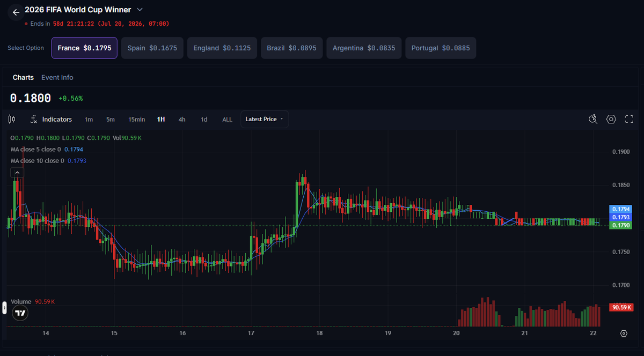Open the Indicators menu

tap(57, 119)
